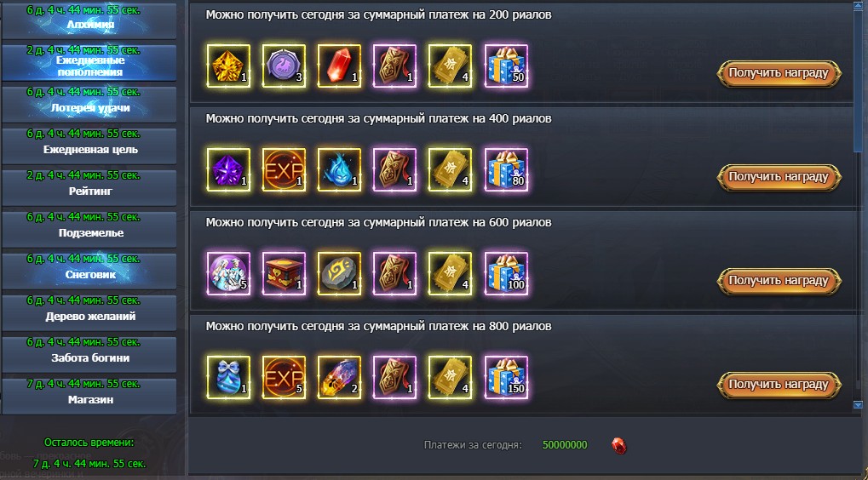Open the Алхимия event tab

[x=89, y=20]
